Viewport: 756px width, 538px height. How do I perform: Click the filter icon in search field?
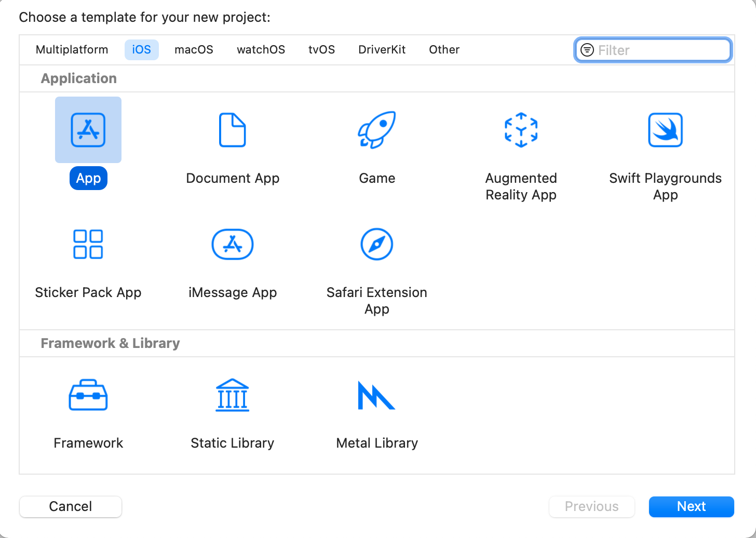587,50
